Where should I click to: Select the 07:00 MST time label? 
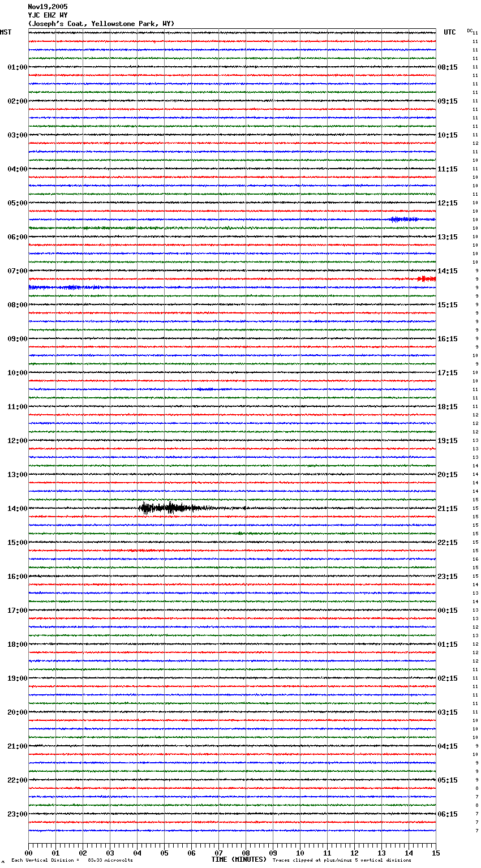click(18, 271)
